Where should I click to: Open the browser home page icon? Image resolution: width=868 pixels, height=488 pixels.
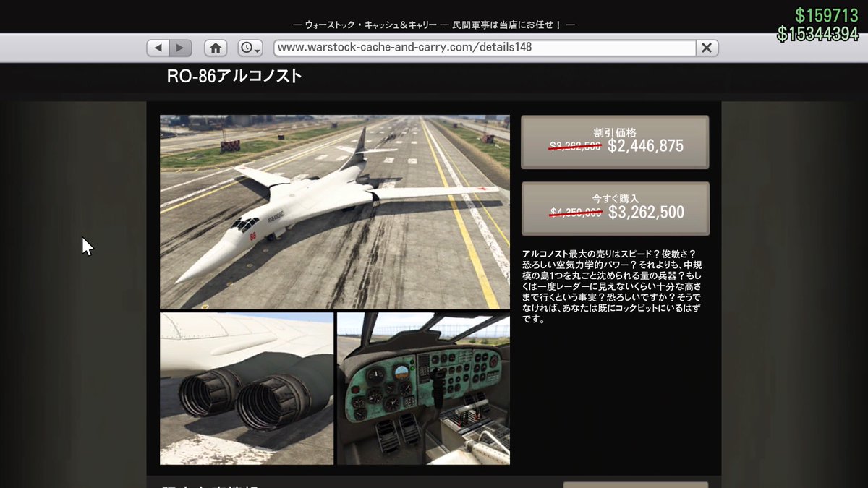[216, 48]
